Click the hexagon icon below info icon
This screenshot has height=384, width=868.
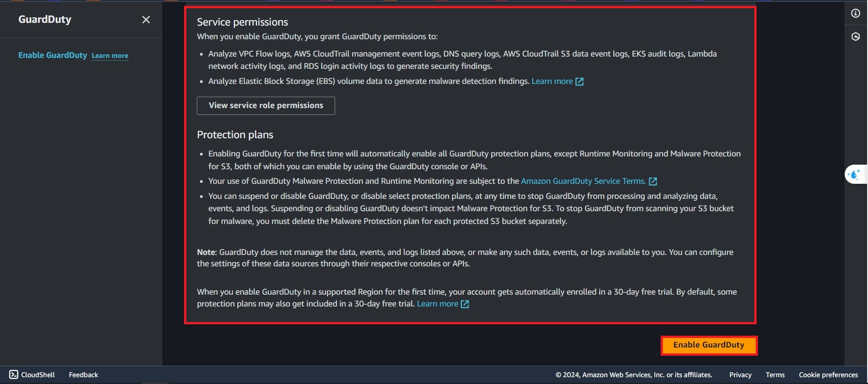[856, 36]
